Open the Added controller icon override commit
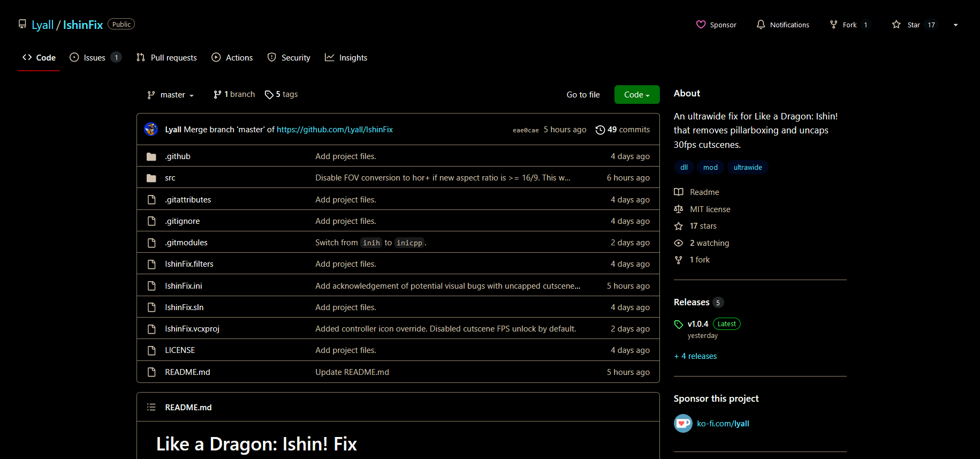Screen dimensions: 980x459 (446, 329)
